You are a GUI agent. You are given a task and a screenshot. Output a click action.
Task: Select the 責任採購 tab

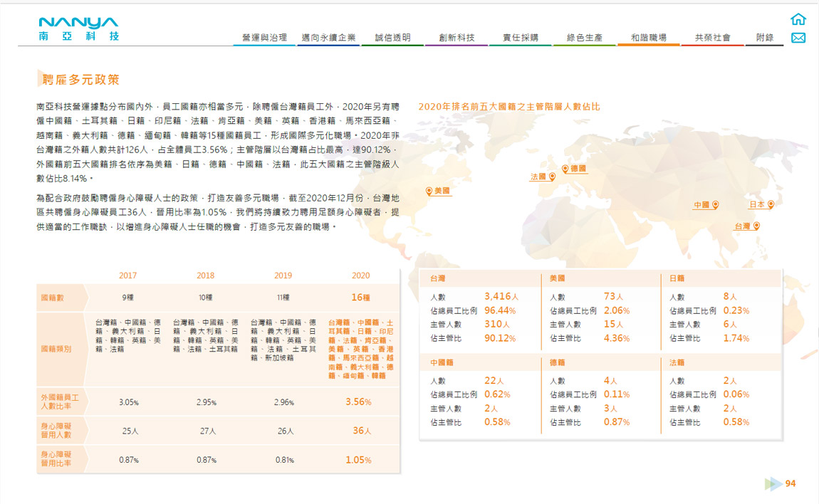[521, 38]
